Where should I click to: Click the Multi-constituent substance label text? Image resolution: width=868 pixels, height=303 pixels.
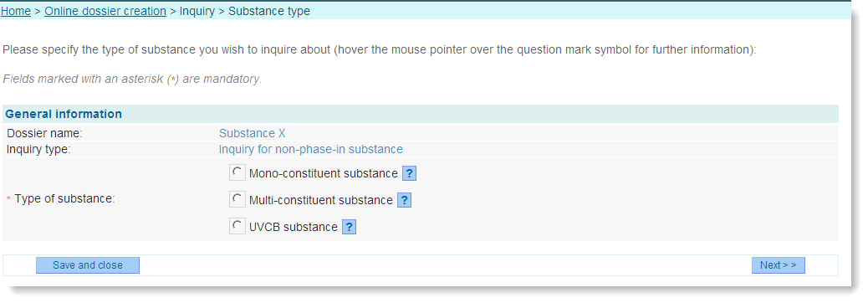click(x=321, y=200)
